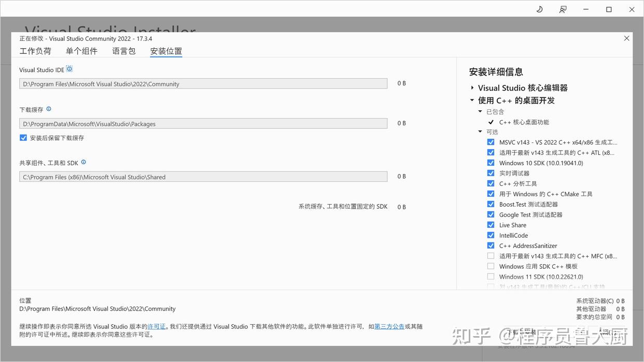Uncheck the C++ CMake 工具 checkbox

(x=491, y=194)
